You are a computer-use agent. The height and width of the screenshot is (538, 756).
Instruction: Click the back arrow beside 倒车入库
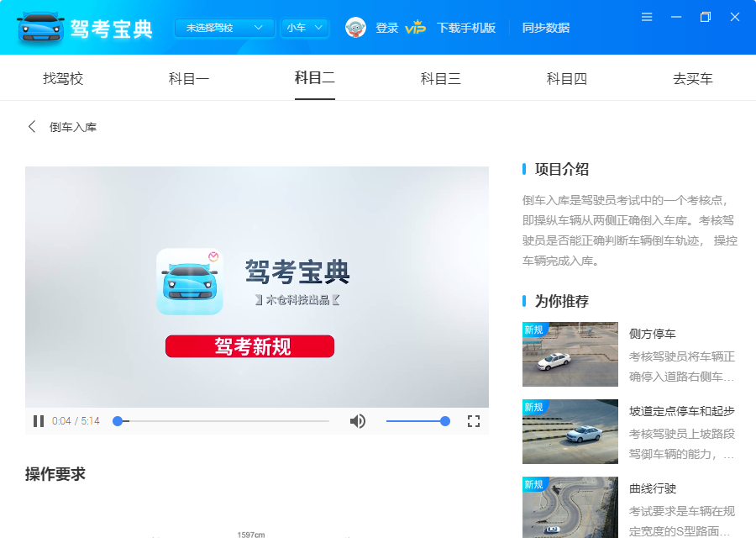click(32, 127)
